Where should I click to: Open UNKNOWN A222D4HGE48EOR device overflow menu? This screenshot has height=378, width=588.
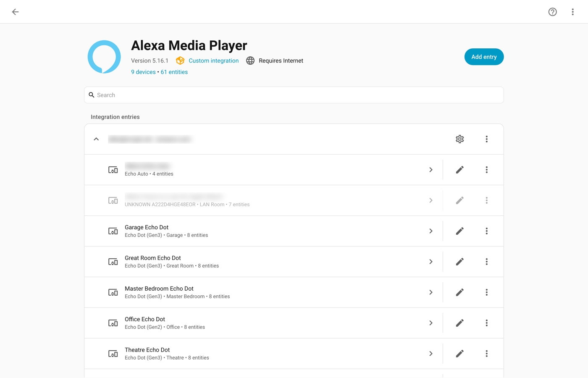(x=487, y=200)
